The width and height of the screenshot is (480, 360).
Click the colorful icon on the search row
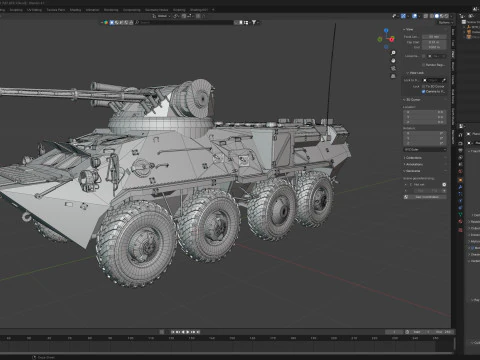tap(106, 22)
